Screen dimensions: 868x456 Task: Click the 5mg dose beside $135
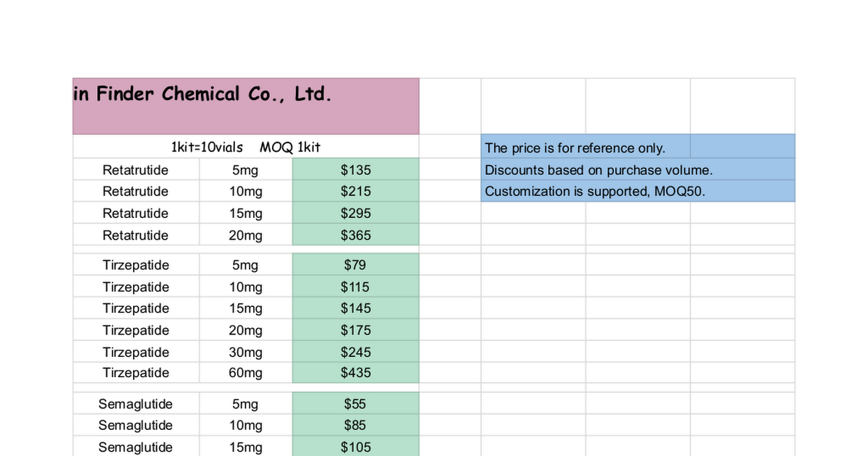pyautogui.click(x=245, y=171)
